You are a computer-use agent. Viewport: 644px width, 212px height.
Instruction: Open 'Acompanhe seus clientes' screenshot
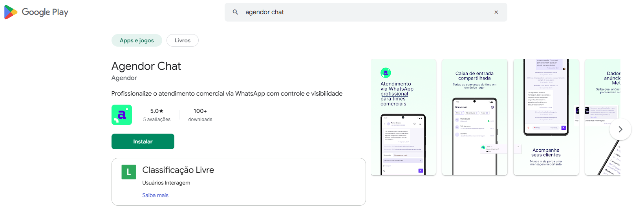[546, 117]
